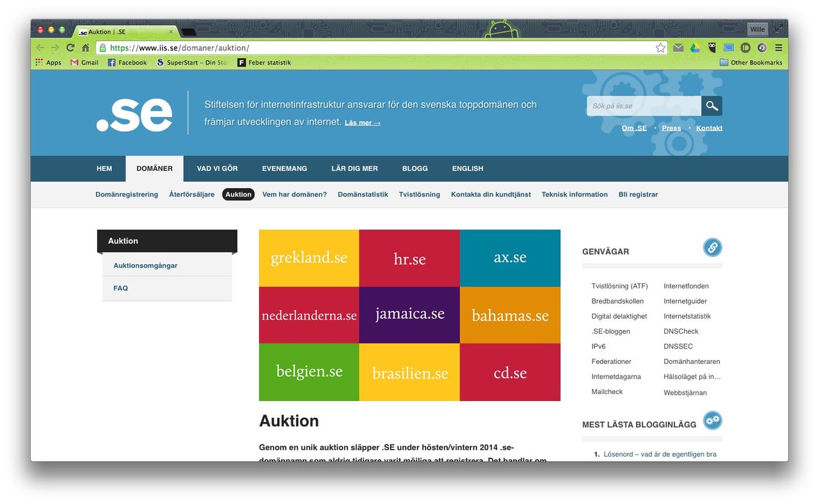This screenshot has height=504, width=819.
Task: Open the Gmail bookmark
Action: tap(84, 63)
